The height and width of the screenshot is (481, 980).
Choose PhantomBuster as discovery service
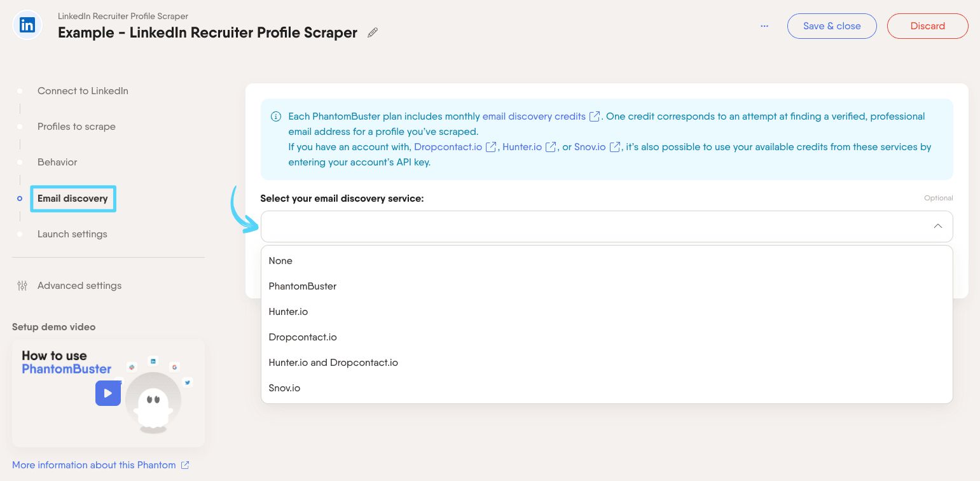point(607,286)
